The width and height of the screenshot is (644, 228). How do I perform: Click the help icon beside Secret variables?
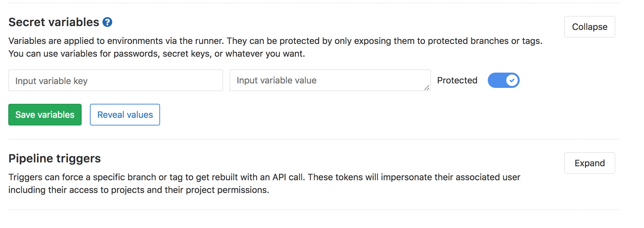(x=107, y=22)
